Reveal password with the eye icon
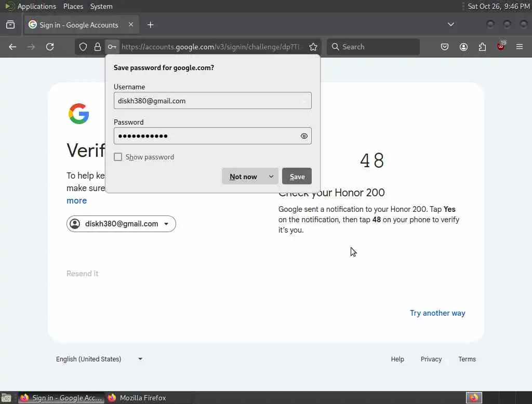The height and width of the screenshot is (404, 532). 304,136
